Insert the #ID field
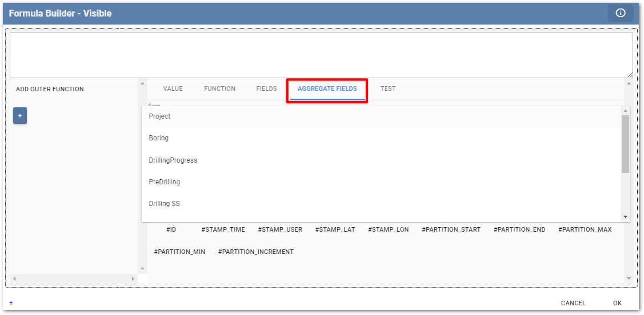This screenshot has width=644, height=315. coord(171,229)
